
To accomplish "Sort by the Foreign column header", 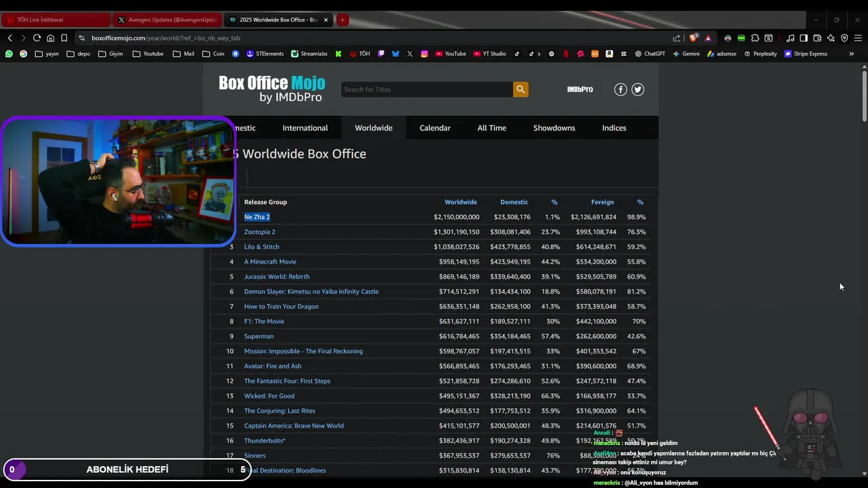I will [x=602, y=202].
